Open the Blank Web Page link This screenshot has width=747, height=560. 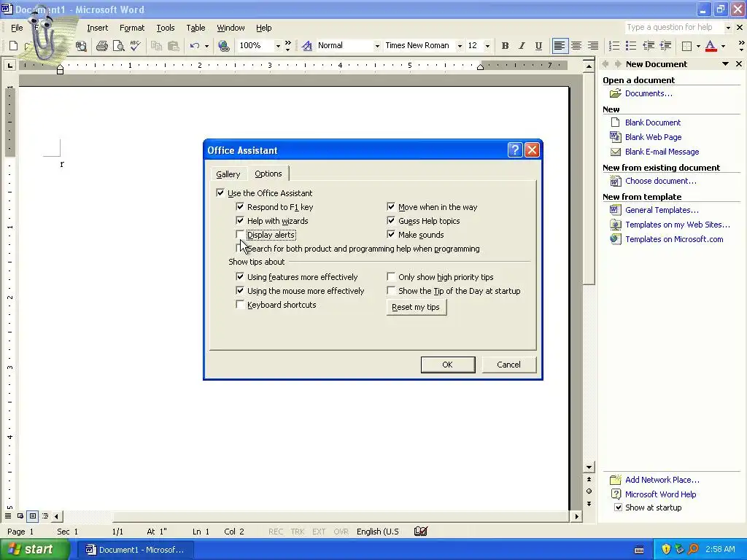coord(653,137)
